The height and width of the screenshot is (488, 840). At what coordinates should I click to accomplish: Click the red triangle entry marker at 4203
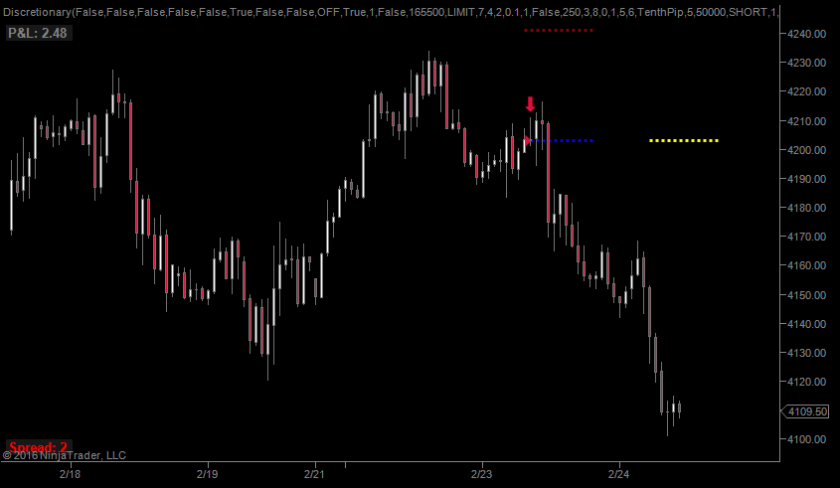(527, 140)
